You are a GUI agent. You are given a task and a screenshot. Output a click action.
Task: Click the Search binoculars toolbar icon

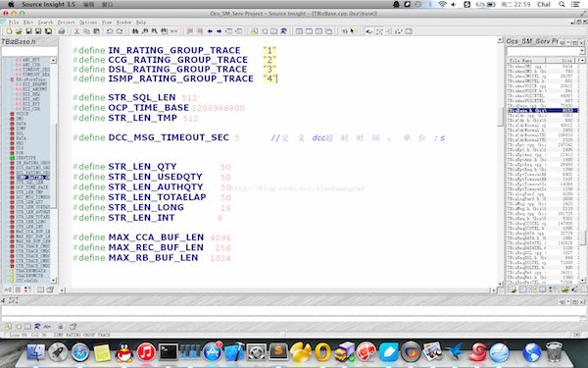(x=135, y=31)
